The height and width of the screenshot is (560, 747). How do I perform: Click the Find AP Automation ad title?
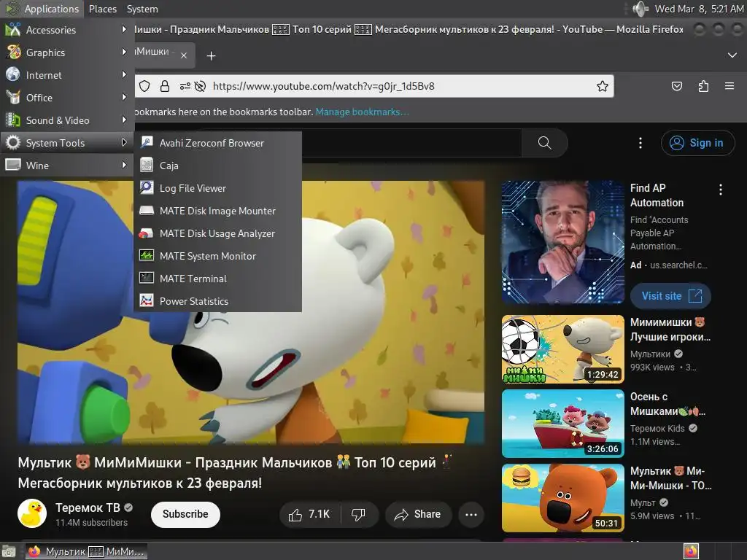tap(657, 195)
